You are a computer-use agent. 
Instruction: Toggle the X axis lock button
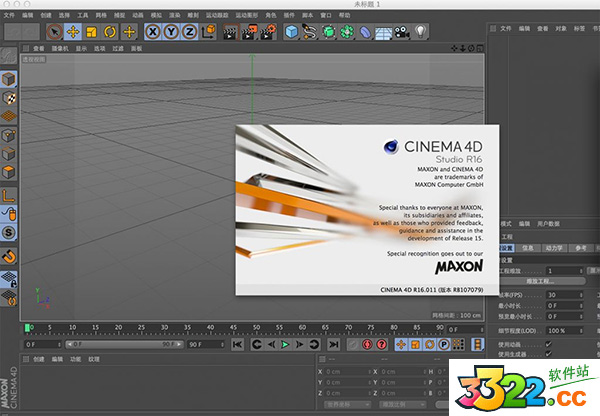[154, 32]
